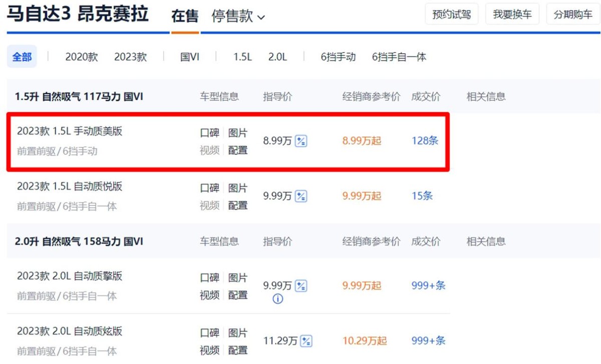Click calculator icon beside 8.99万 guide price
This screenshot has height=364, width=601.
(x=301, y=141)
